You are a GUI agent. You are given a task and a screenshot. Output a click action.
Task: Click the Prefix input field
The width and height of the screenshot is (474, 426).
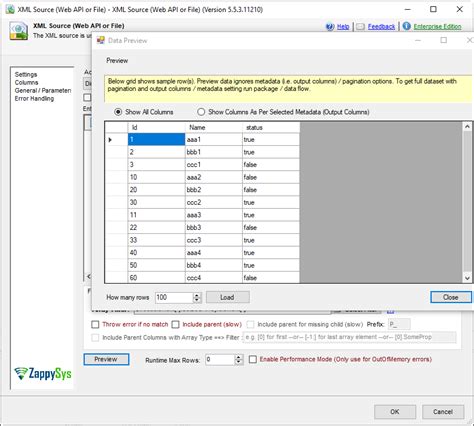pyautogui.click(x=399, y=324)
